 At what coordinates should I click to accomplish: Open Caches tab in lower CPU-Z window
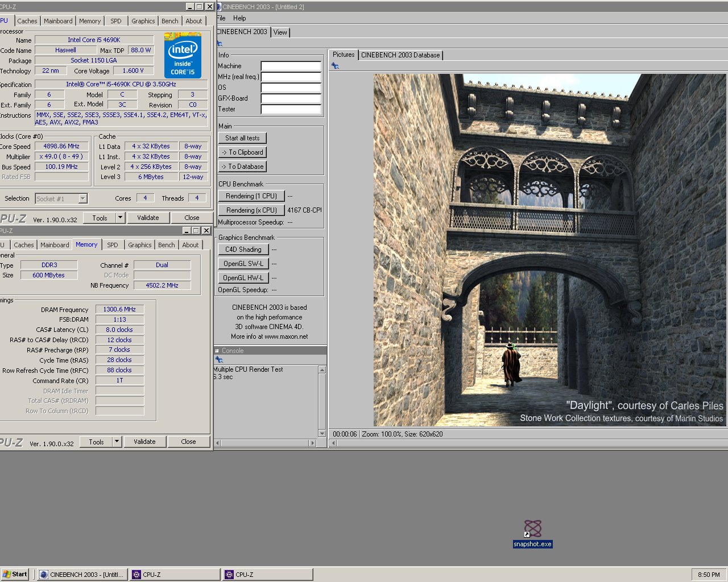pos(24,245)
